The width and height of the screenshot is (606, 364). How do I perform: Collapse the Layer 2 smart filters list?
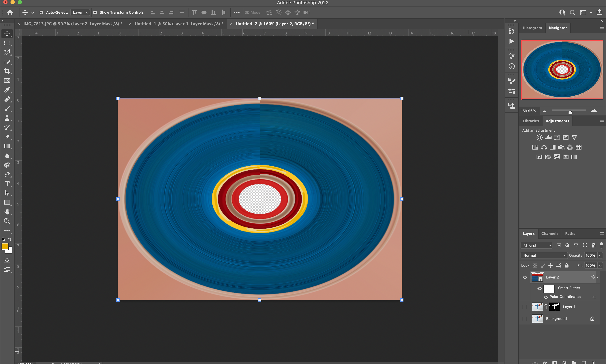coord(598,277)
